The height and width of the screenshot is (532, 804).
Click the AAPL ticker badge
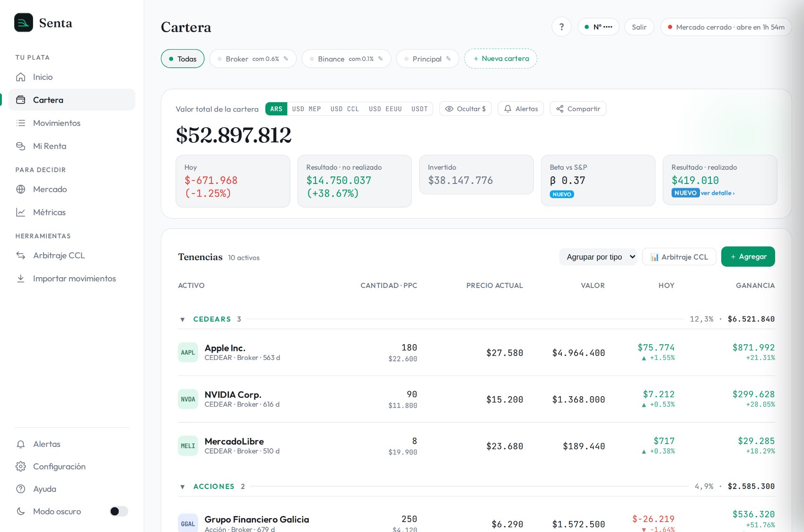tap(188, 353)
